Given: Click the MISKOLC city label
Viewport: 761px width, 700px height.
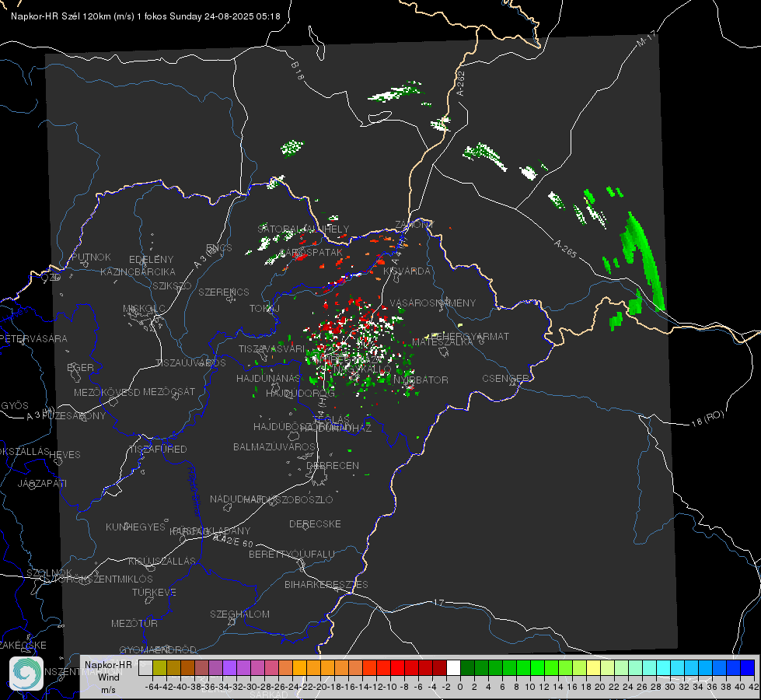Looking at the screenshot, I should pos(144,309).
